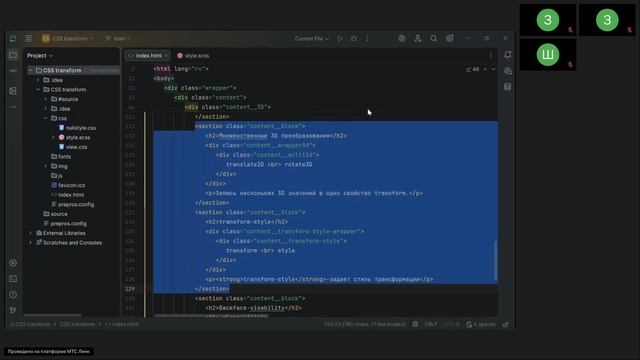Start debugging the current file

click(x=353, y=38)
